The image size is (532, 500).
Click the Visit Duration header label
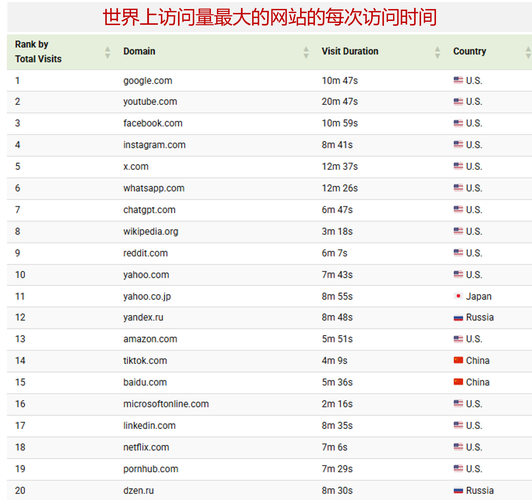point(350,51)
